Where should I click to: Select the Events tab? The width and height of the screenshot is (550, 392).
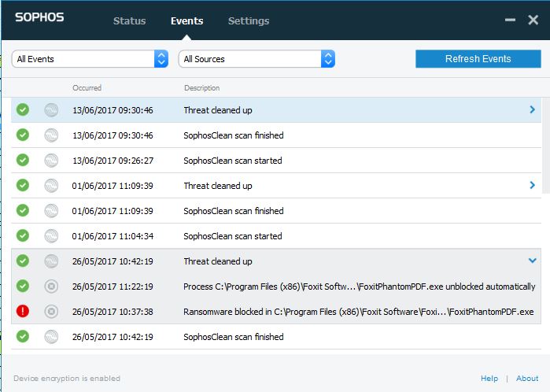[x=187, y=20]
